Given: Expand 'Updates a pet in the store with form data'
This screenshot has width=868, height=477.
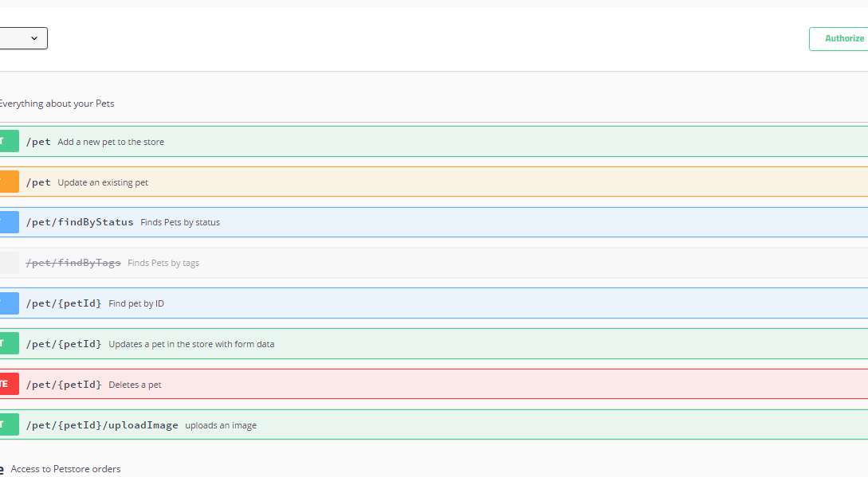Looking at the screenshot, I should 191,344.
